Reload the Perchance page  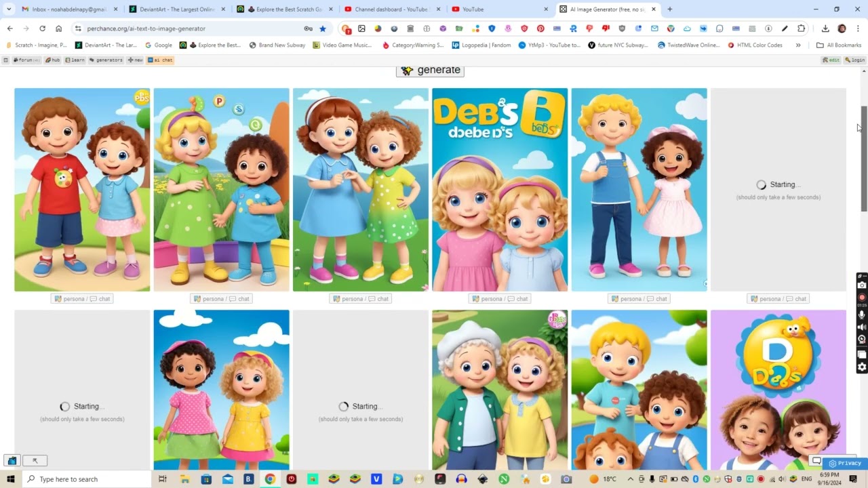point(42,28)
